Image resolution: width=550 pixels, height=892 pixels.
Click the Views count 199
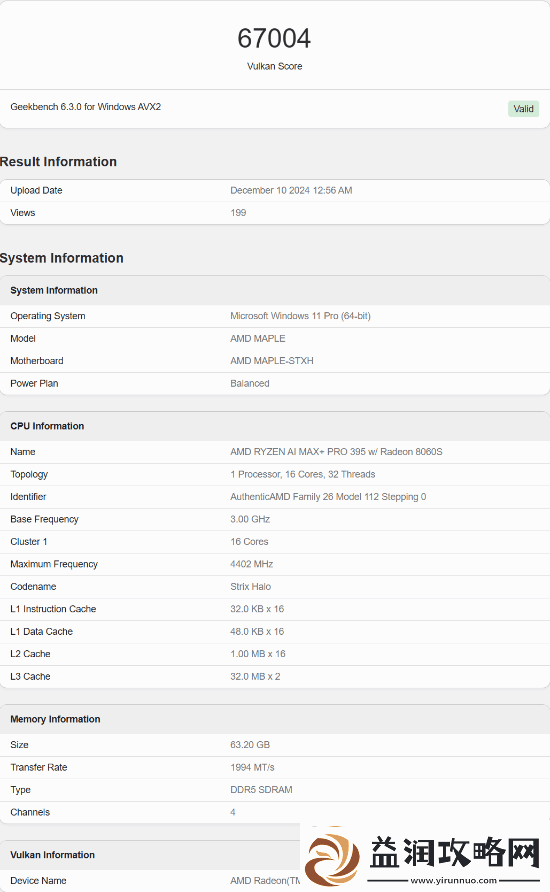click(238, 213)
